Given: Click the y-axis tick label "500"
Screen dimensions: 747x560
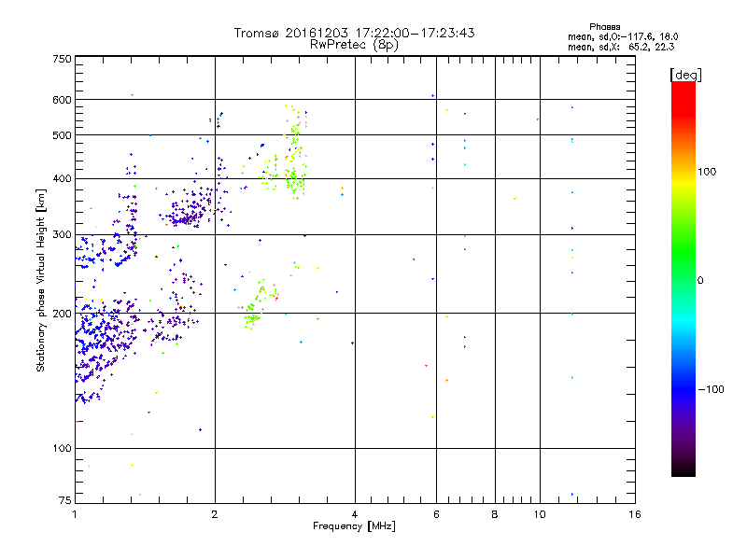Looking at the screenshot, I should [62, 135].
